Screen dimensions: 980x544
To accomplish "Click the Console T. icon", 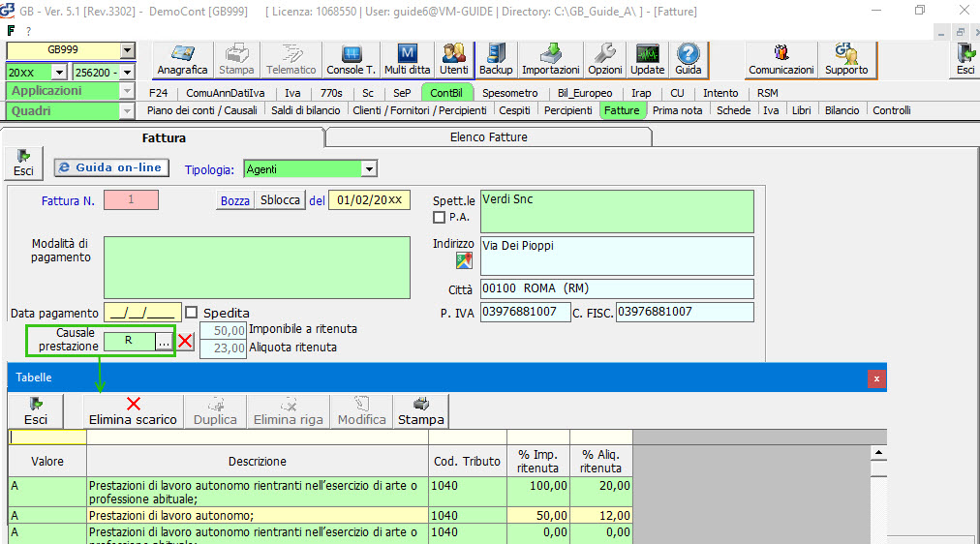I will tap(351, 60).
